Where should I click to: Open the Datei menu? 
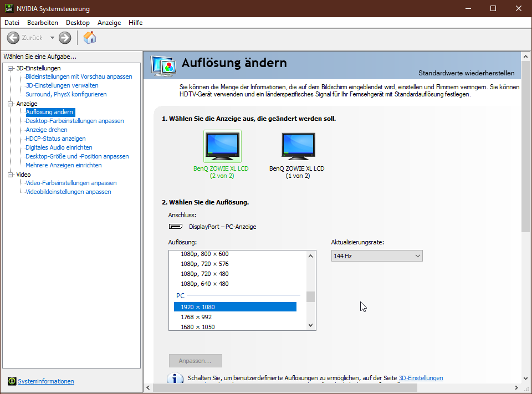(12, 22)
